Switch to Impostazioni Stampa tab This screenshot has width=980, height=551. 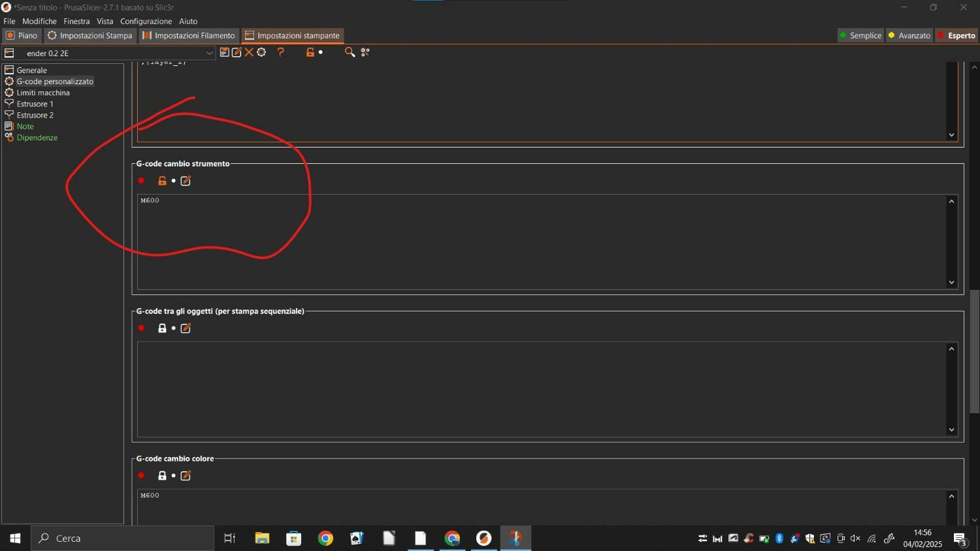pos(90,35)
